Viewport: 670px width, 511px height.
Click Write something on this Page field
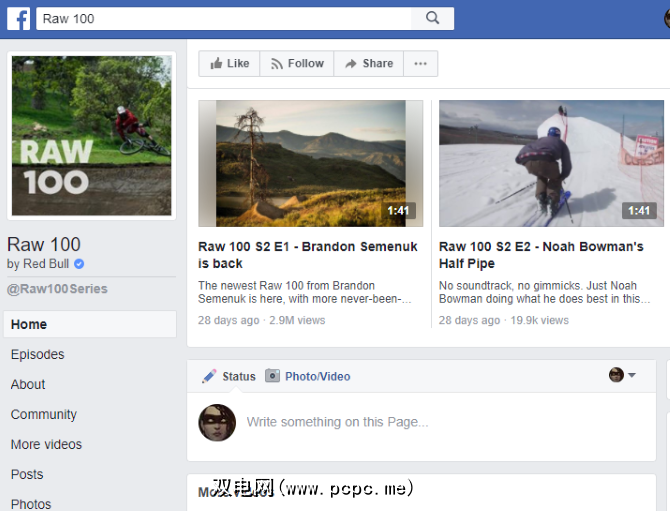[x=337, y=422]
